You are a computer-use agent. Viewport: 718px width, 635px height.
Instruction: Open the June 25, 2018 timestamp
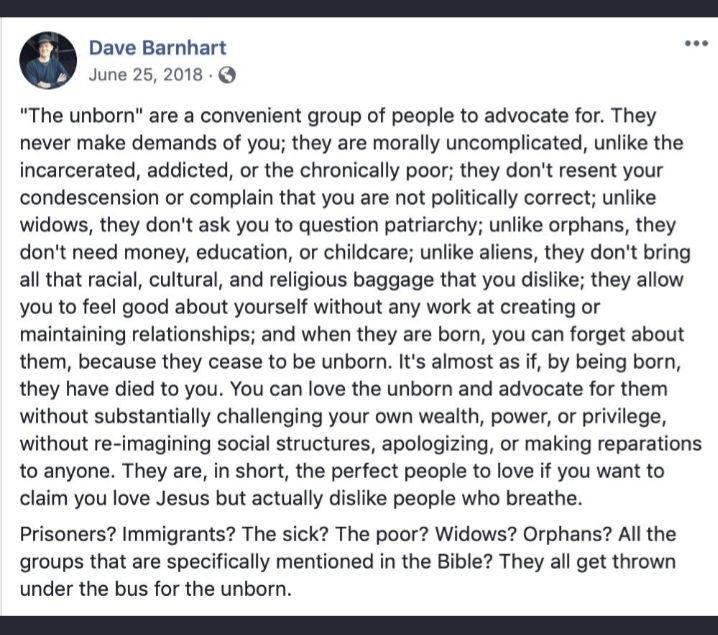coord(146,75)
